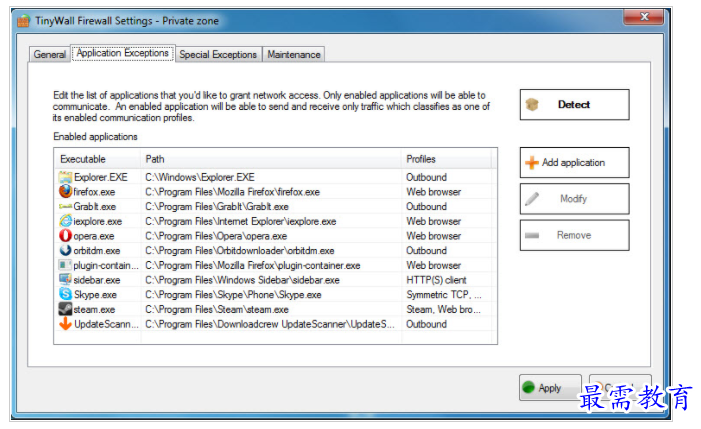Click the Remove button

574,235
